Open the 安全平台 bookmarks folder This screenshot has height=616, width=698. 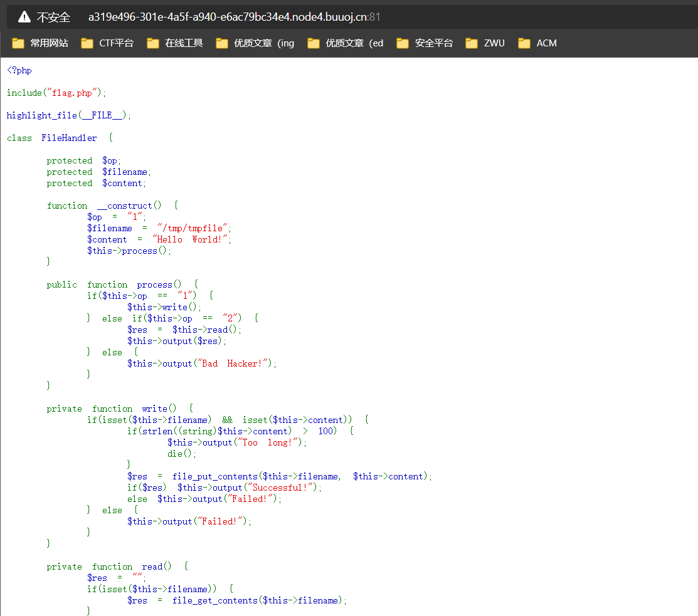(x=425, y=43)
